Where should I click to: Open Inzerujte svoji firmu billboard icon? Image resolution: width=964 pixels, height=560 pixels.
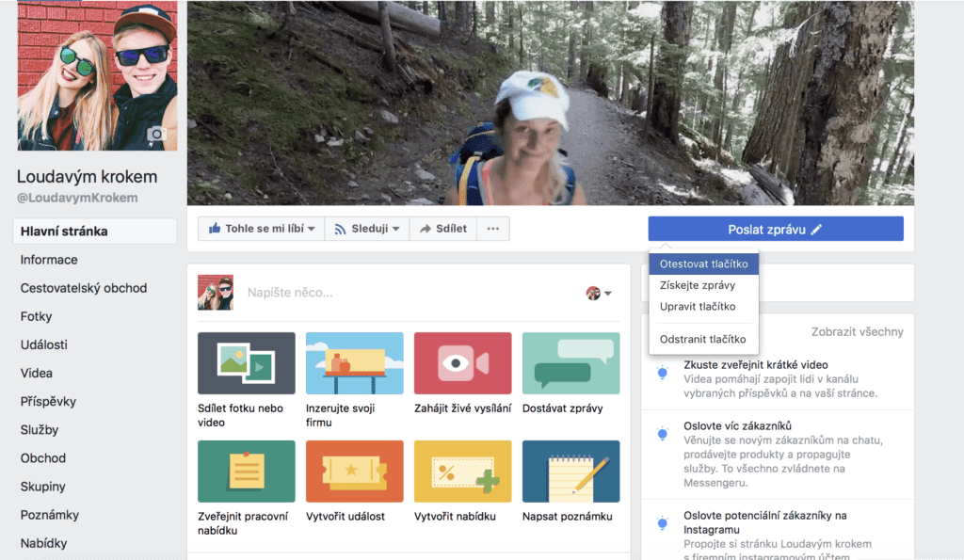353,364
